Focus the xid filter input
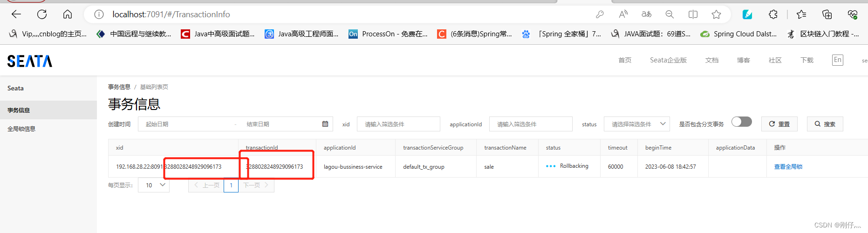Screen dimensions: 868x233 coord(398,124)
